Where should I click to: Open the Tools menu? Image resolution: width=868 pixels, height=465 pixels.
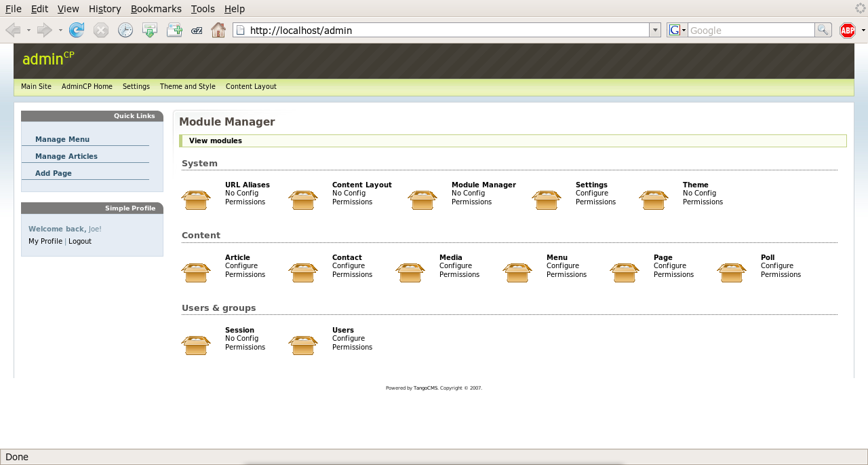coord(203,9)
